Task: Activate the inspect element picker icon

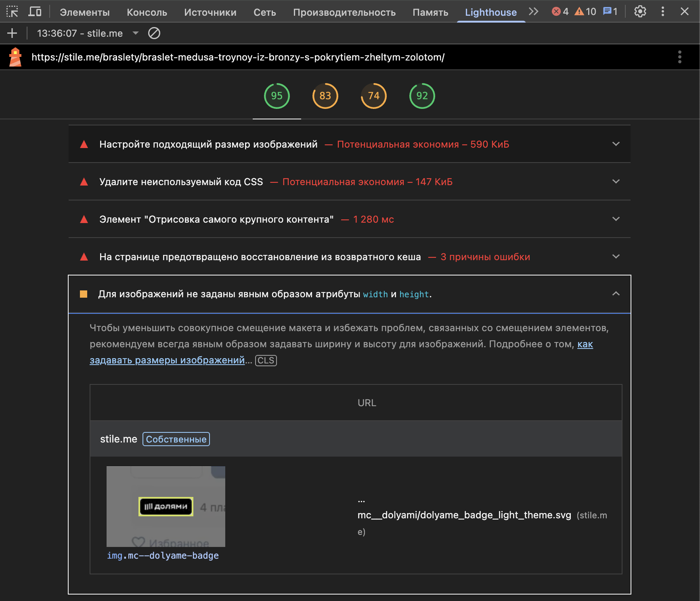Action: 12,12
